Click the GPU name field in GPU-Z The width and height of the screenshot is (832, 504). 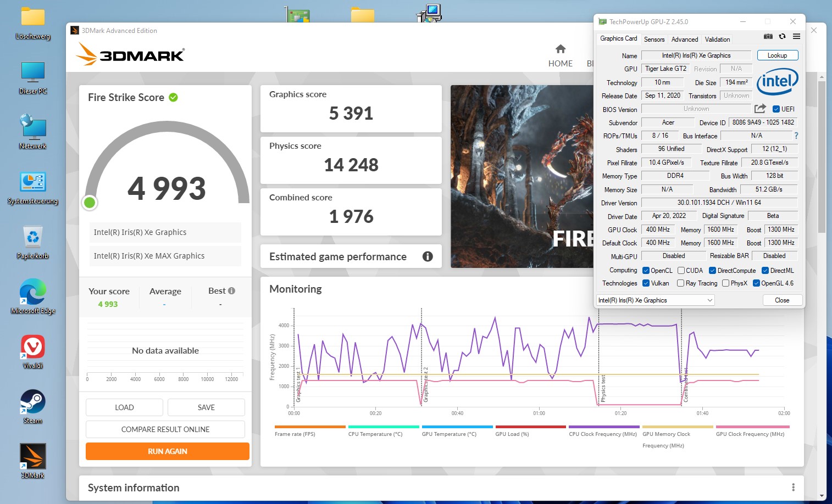click(696, 55)
